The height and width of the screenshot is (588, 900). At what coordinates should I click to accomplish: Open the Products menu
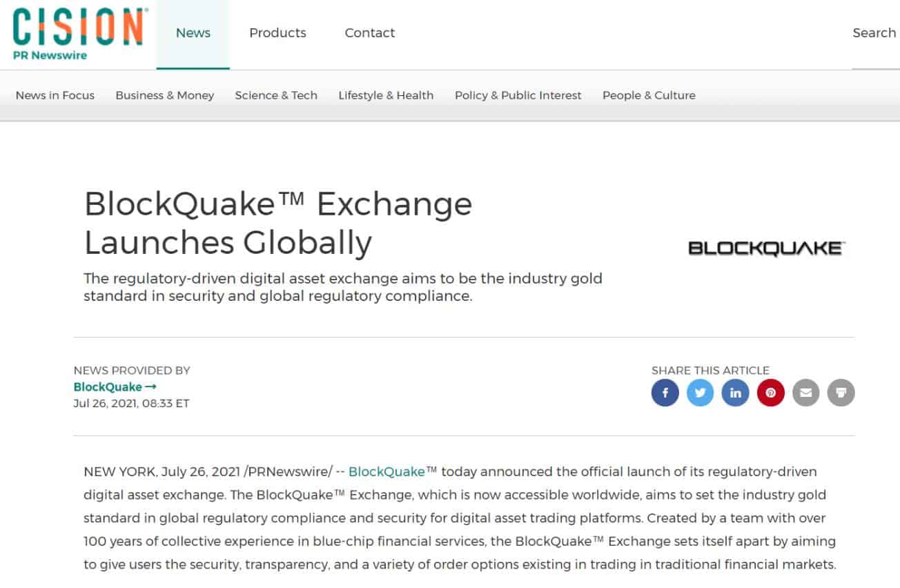tap(277, 33)
